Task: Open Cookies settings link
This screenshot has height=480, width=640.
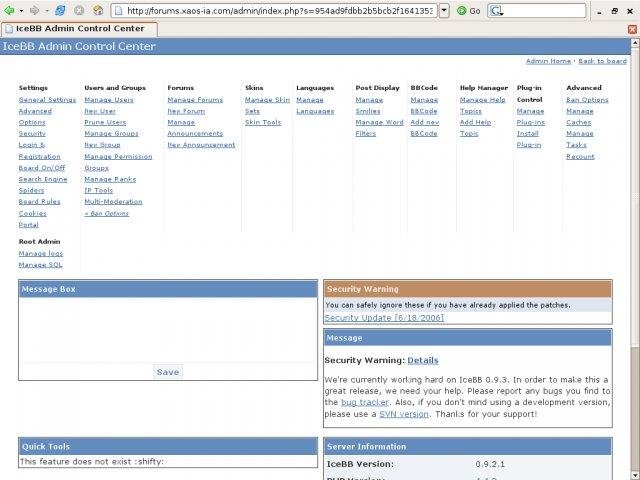Action: tap(32, 213)
